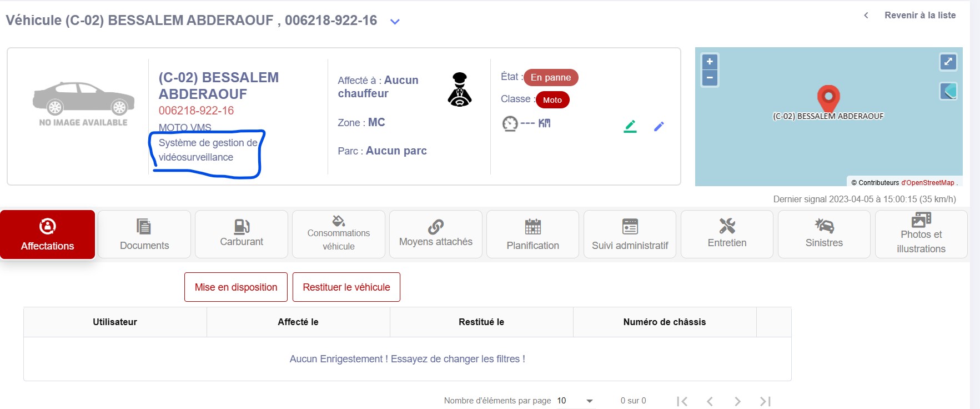Expand the vehicle title dropdown chevron

395,22
